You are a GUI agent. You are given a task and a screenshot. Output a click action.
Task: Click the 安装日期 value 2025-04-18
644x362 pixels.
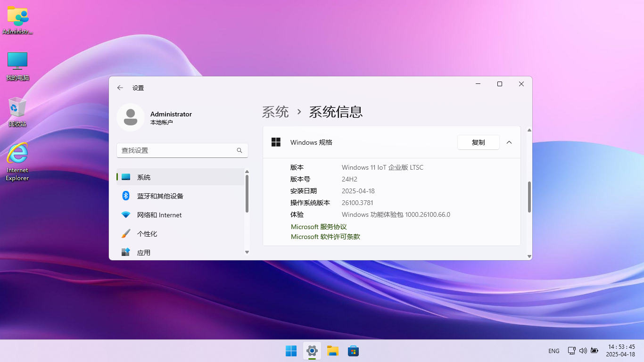coord(358,191)
